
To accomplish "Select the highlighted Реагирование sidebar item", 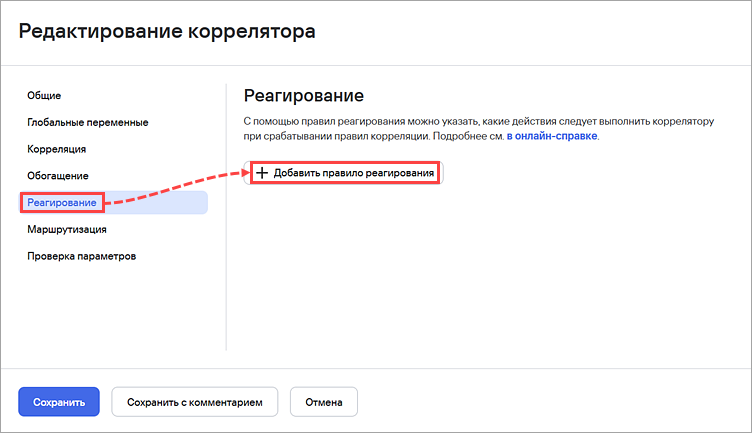I will (x=113, y=202).
